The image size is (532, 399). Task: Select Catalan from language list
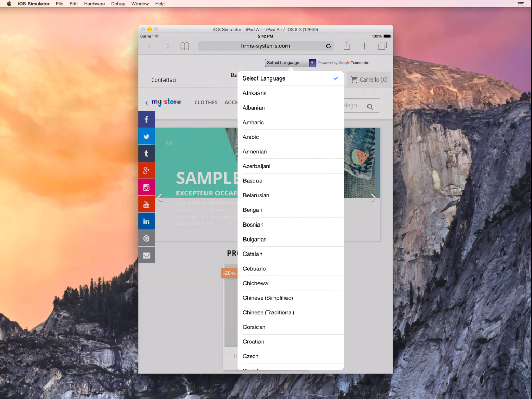291,254
